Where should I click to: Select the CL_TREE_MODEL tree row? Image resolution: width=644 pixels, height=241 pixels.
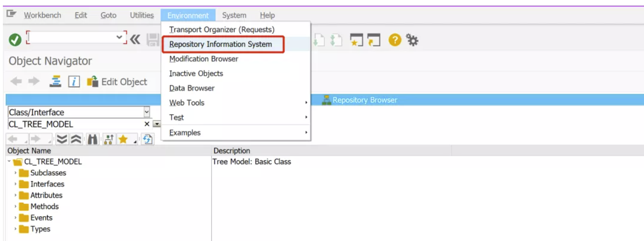[53, 161]
